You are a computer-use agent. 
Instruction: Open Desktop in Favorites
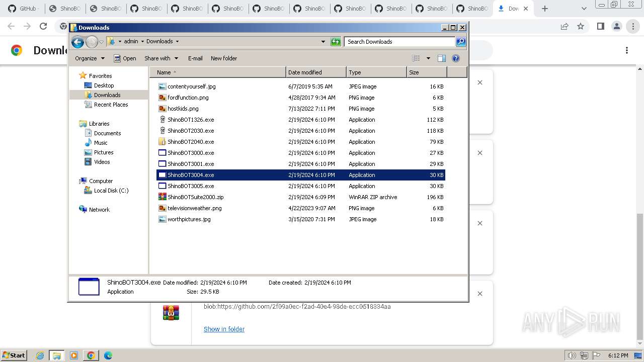[x=104, y=85]
